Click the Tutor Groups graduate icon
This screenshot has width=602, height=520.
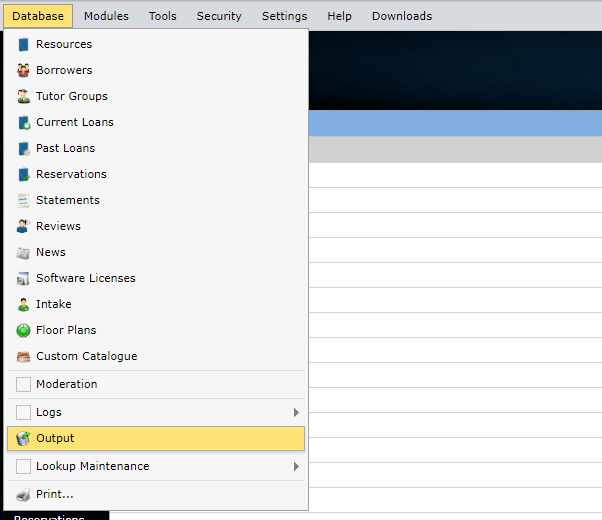coord(23,96)
